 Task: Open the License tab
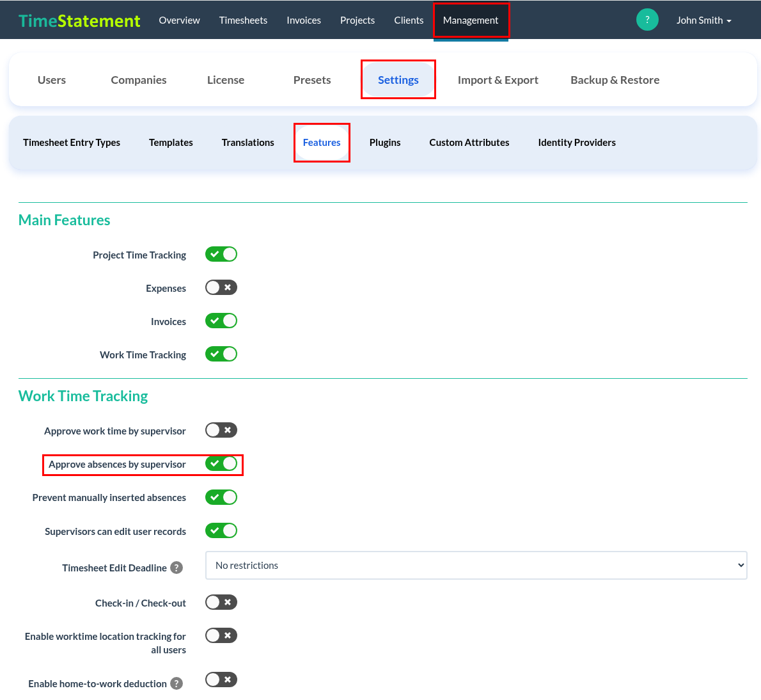point(226,80)
